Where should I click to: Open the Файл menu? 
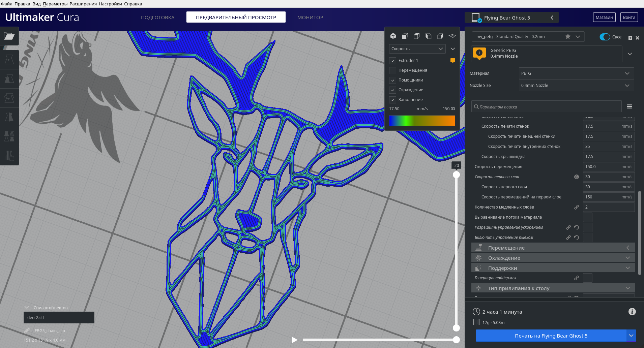click(x=7, y=4)
